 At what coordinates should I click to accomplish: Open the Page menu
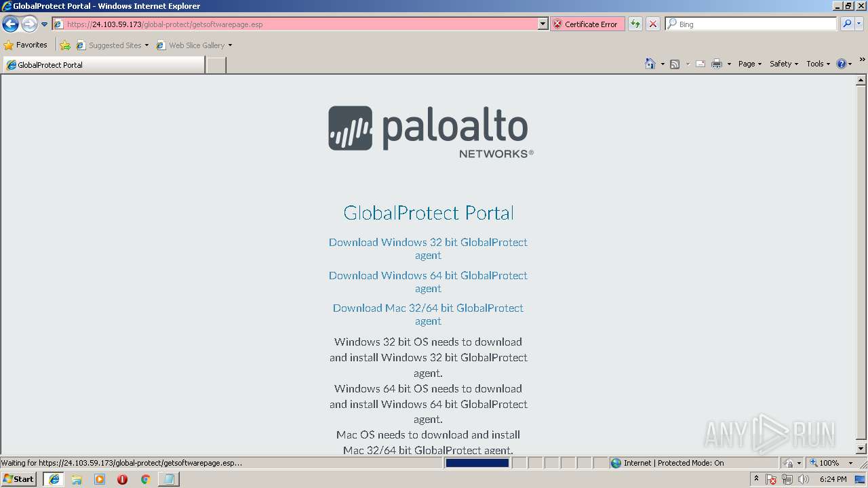750,64
